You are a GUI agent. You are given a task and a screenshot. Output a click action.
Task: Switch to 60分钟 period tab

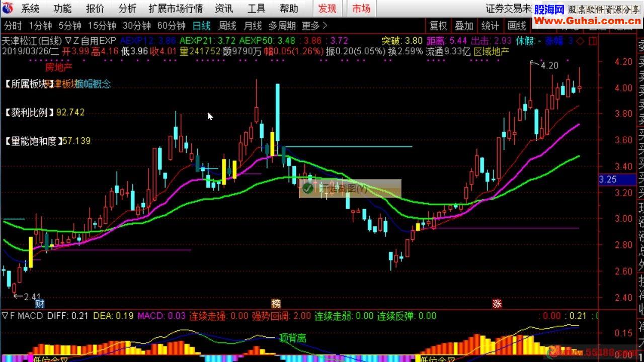pyautogui.click(x=172, y=26)
